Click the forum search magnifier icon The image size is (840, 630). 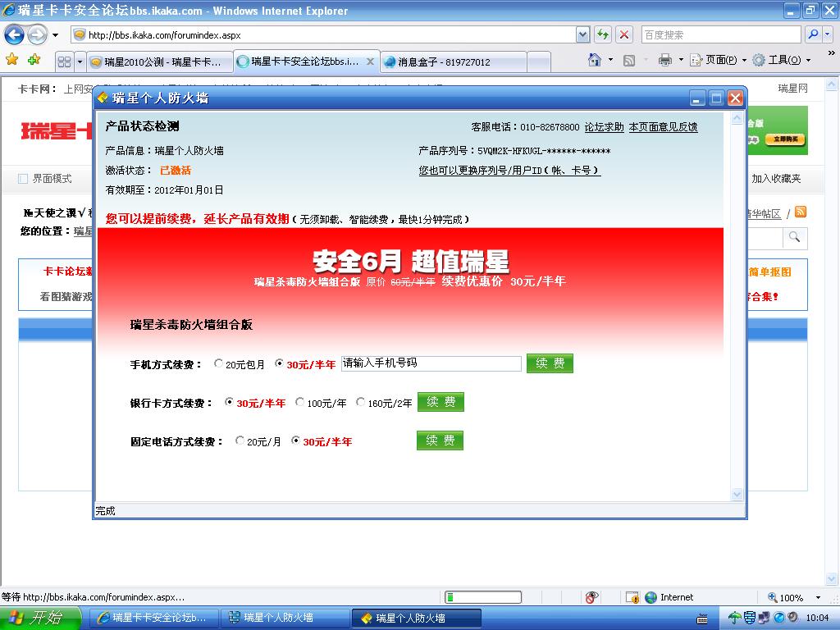(x=794, y=237)
